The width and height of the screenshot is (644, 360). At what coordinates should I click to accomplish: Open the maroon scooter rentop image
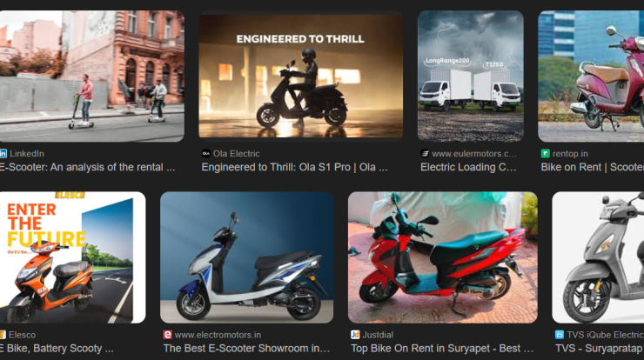[x=591, y=76]
